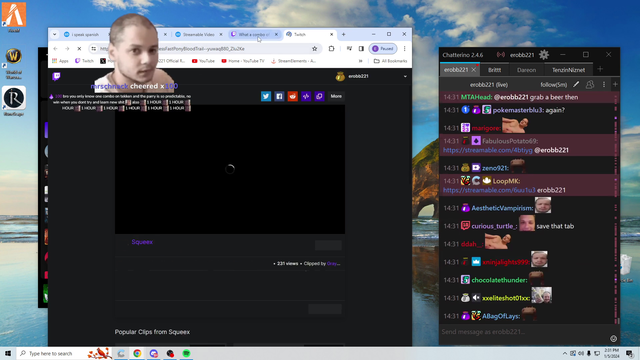Toggle Chrome side panel icon
This screenshot has height=360, width=640.
(x=361, y=49)
